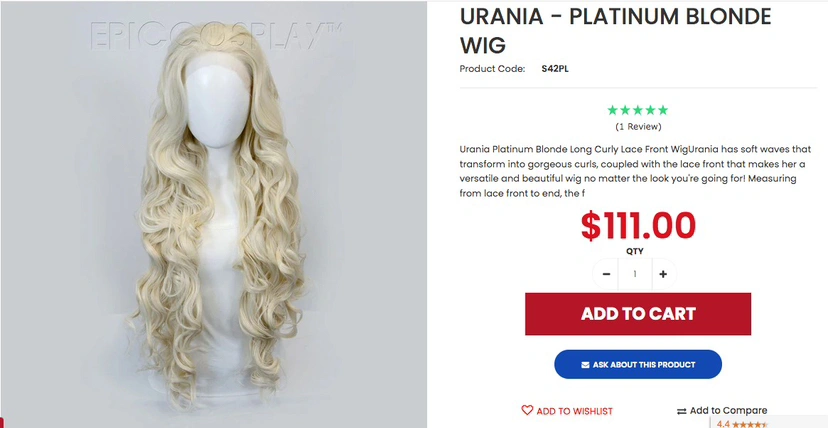Select the product code S42PL

(x=555, y=69)
